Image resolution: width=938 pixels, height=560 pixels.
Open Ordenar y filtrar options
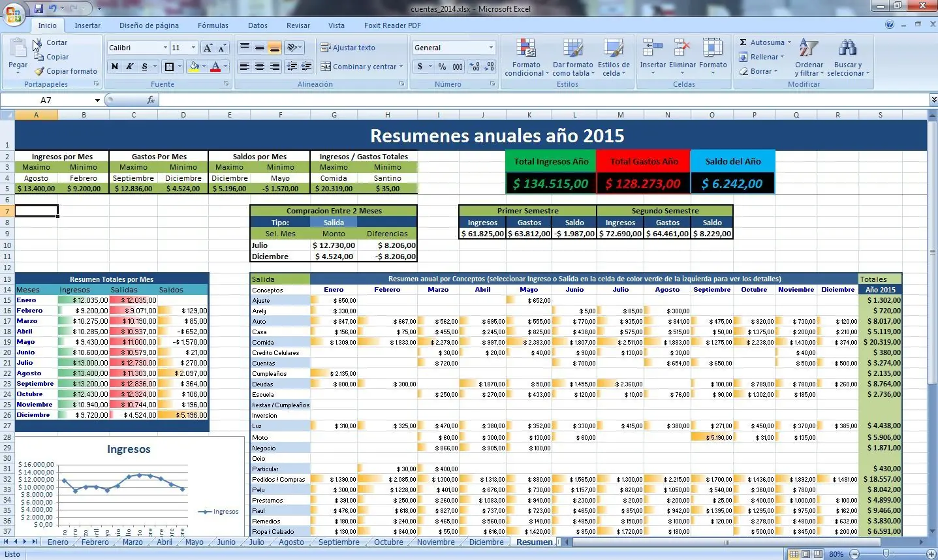tap(809, 57)
